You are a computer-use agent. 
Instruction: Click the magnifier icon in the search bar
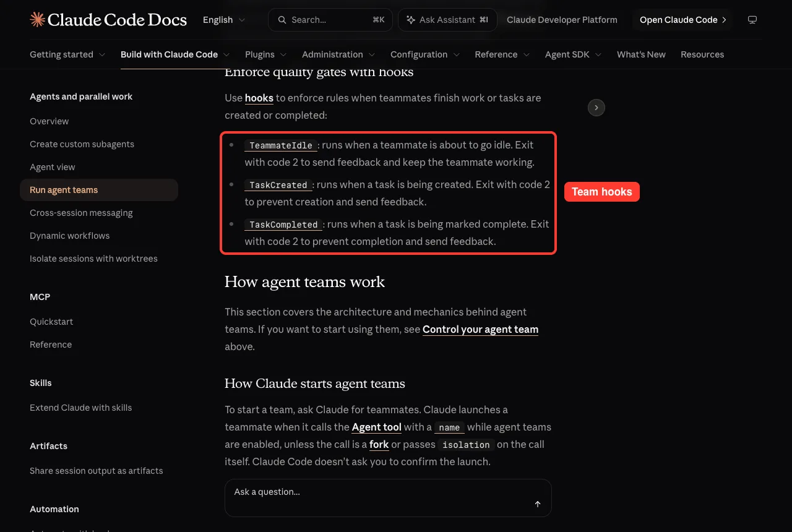(282, 20)
